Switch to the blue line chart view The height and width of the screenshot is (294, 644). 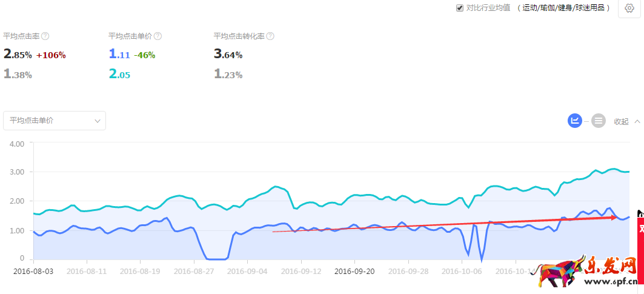click(x=574, y=121)
